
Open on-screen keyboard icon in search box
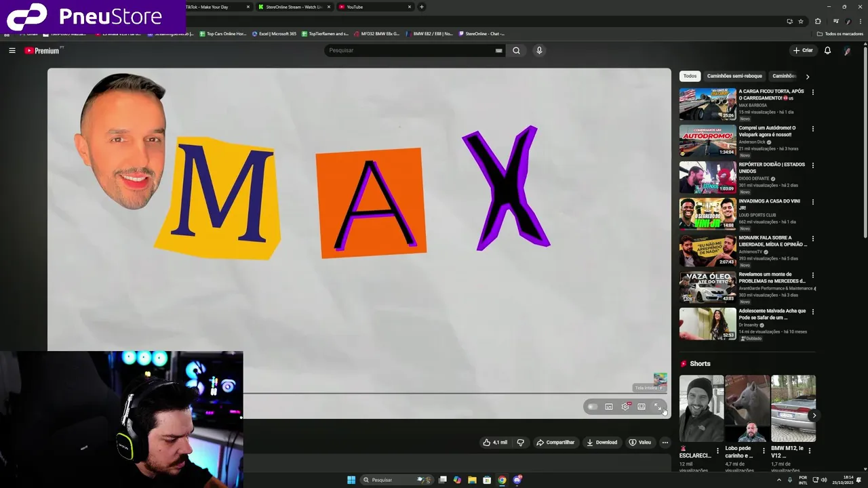[499, 50]
